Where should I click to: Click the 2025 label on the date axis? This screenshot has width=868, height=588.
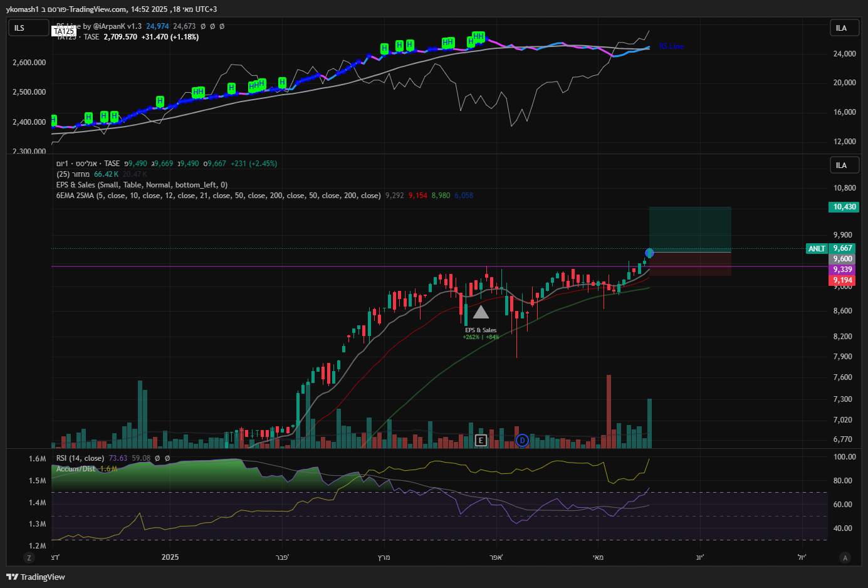tap(170, 557)
